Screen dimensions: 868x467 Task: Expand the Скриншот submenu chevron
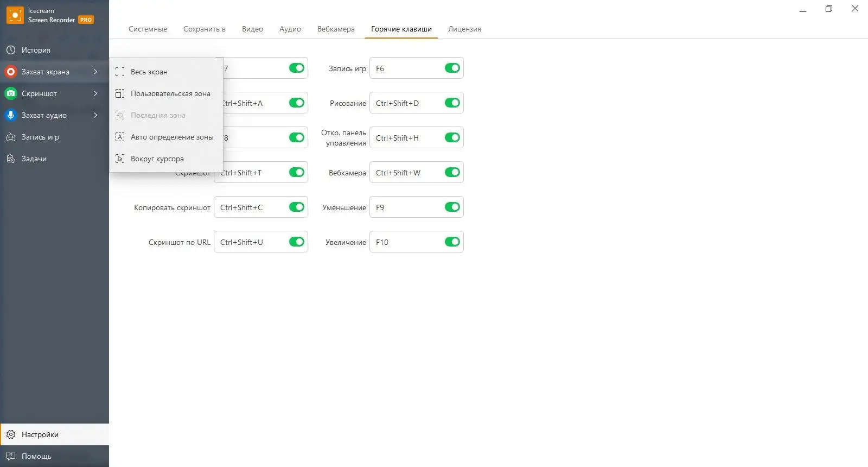(x=95, y=93)
